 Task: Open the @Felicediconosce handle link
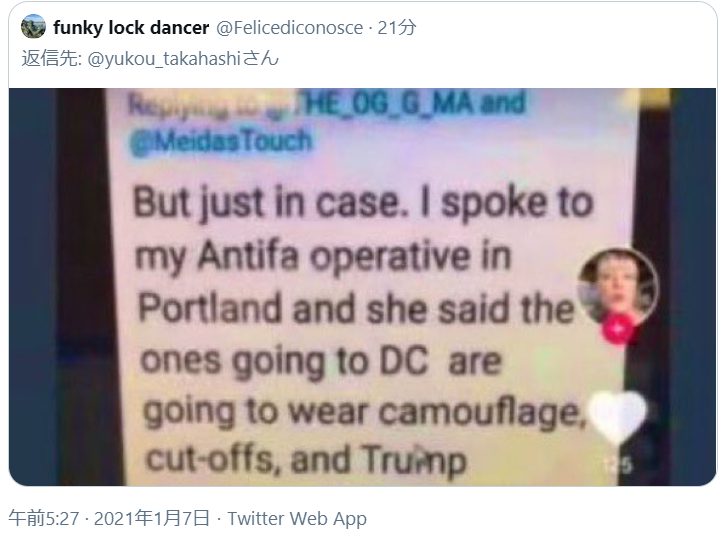pos(289,28)
